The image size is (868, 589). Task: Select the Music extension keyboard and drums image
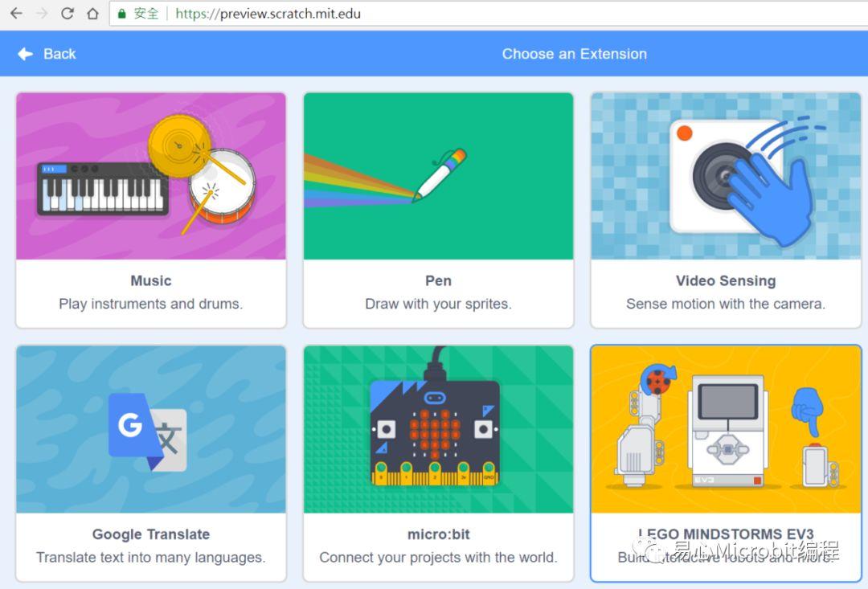pyautogui.click(x=151, y=176)
